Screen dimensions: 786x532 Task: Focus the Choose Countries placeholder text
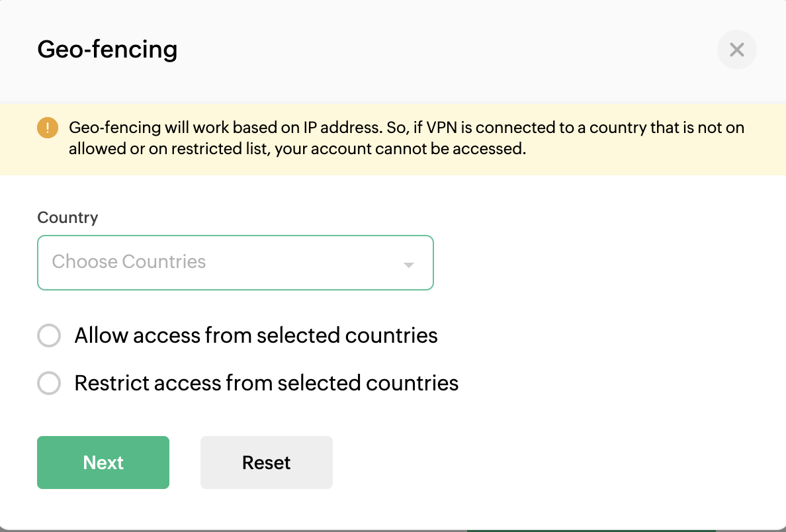click(129, 262)
